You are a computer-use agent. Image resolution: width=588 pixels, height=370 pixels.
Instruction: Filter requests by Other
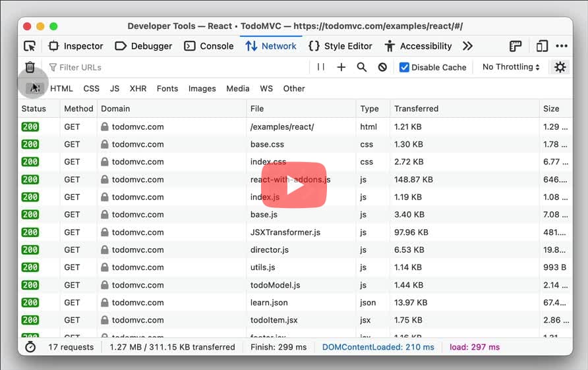(294, 89)
